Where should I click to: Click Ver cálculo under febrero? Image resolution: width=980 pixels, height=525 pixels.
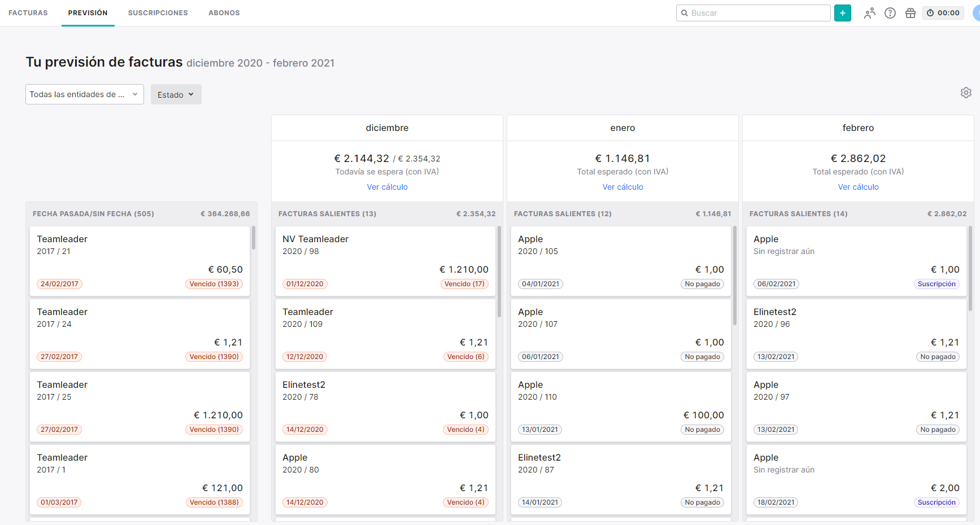pyautogui.click(x=858, y=187)
